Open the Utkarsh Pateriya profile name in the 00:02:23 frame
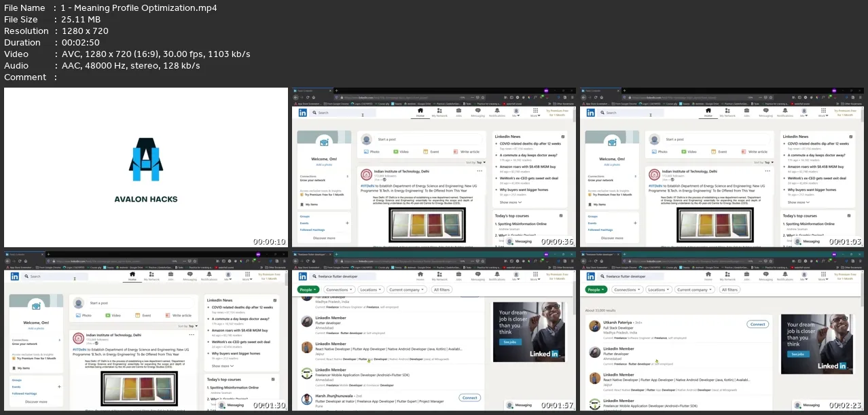 (617, 324)
